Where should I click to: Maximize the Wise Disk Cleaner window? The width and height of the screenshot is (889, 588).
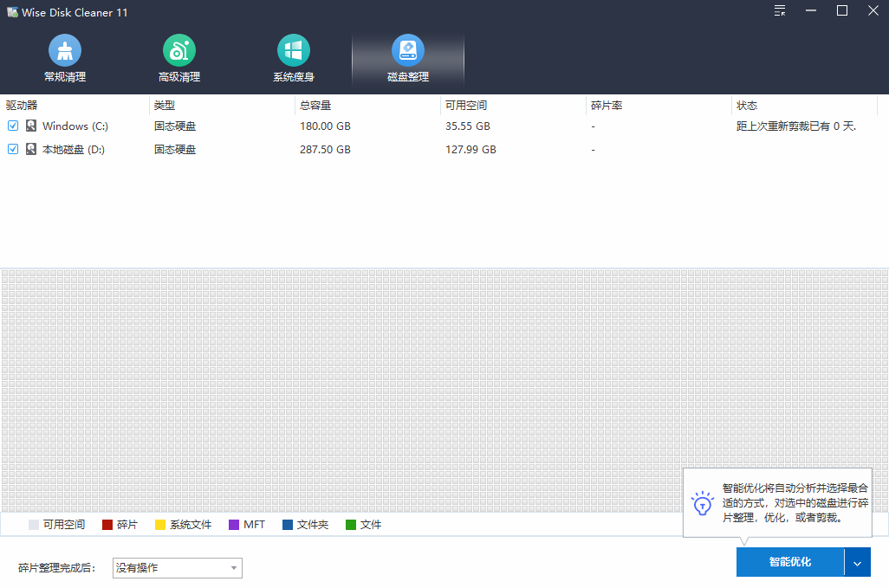(x=842, y=10)
